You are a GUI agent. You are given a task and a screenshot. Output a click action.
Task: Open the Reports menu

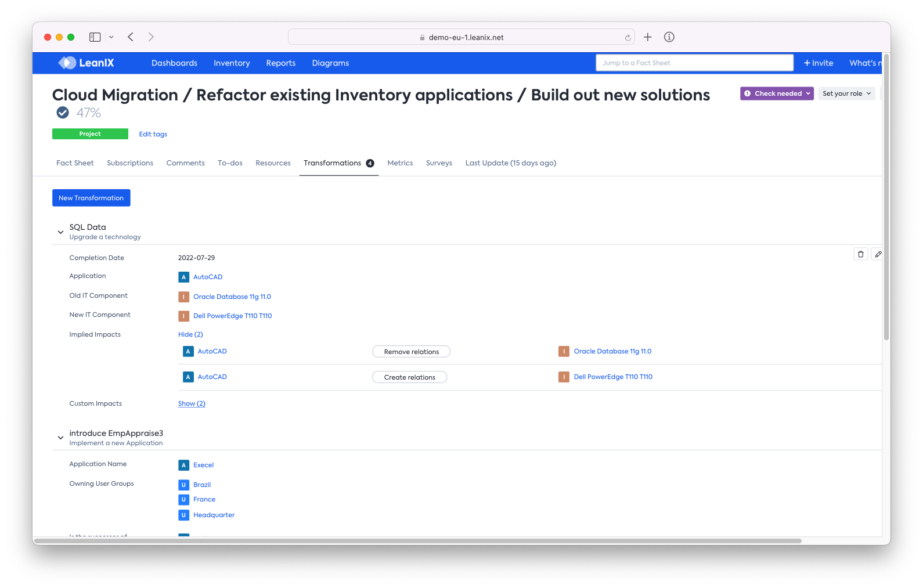(281, 63)
